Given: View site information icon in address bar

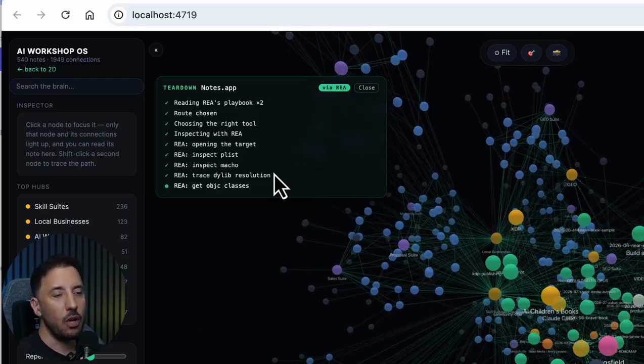Looking at the screenshot, I should pos(119,15).
